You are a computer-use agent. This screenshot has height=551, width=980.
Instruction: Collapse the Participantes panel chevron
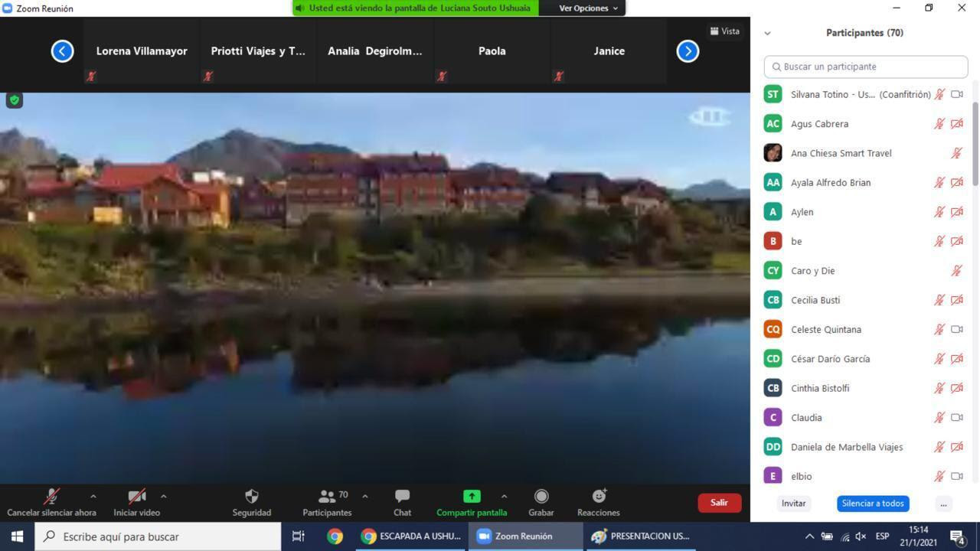click(x=767, y=33)
